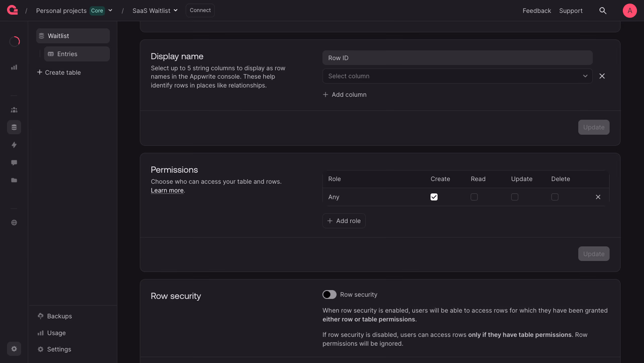Click Update in Permissions section

click(594, 254)
